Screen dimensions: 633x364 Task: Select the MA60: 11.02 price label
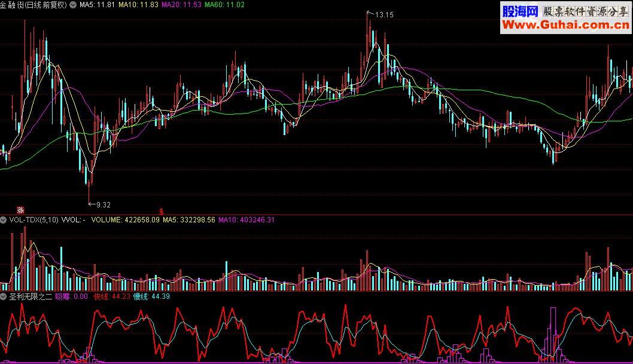point(224,5)
